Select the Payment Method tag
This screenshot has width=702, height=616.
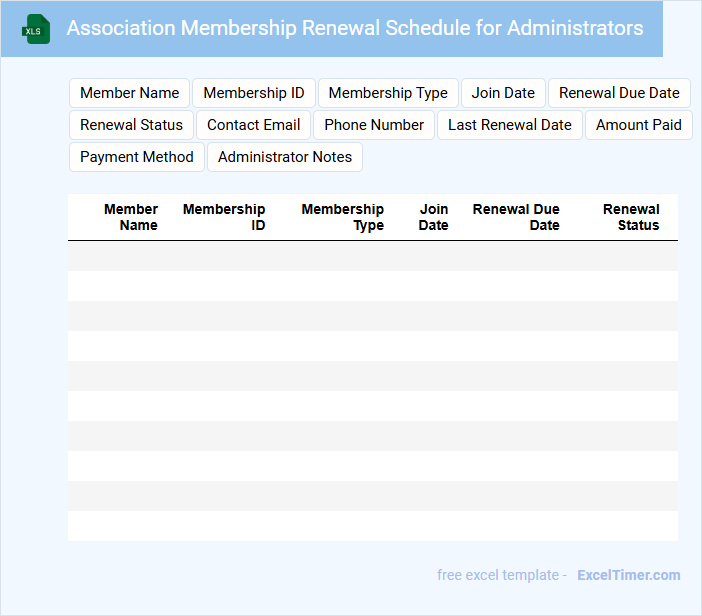[x=137, y=157]
